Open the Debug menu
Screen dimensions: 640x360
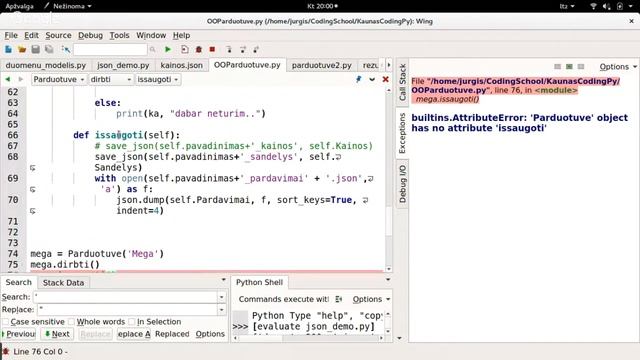coord(90,36)
